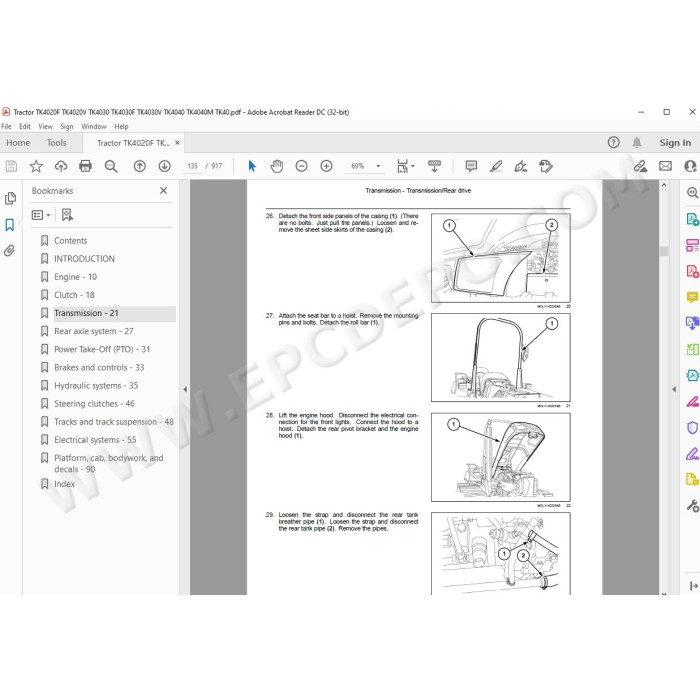Open bookmark options list icon

coord(41,215)
